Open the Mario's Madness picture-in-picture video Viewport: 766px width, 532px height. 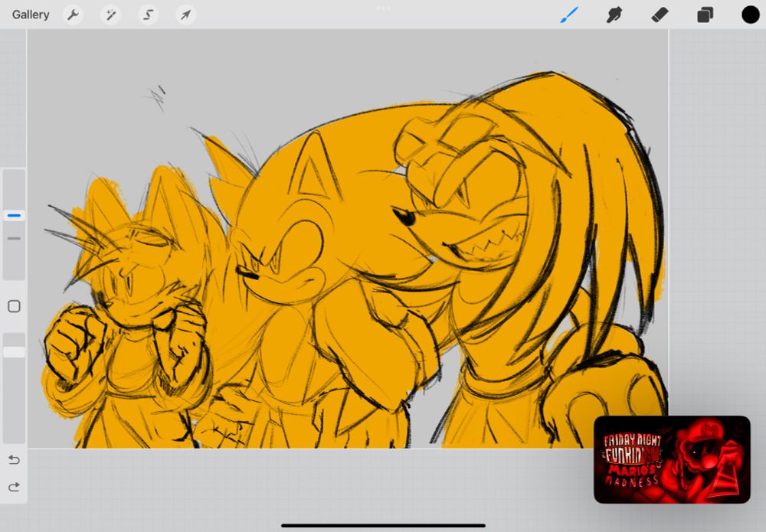tap(672, 459)
